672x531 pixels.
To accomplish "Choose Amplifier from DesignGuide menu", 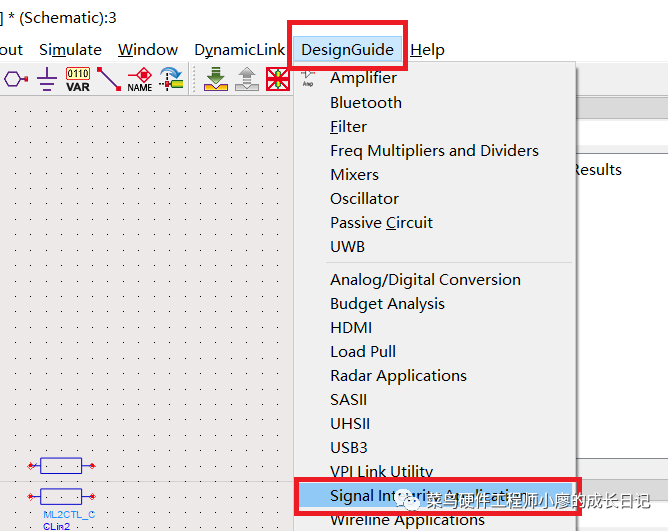I will [435, 78].
